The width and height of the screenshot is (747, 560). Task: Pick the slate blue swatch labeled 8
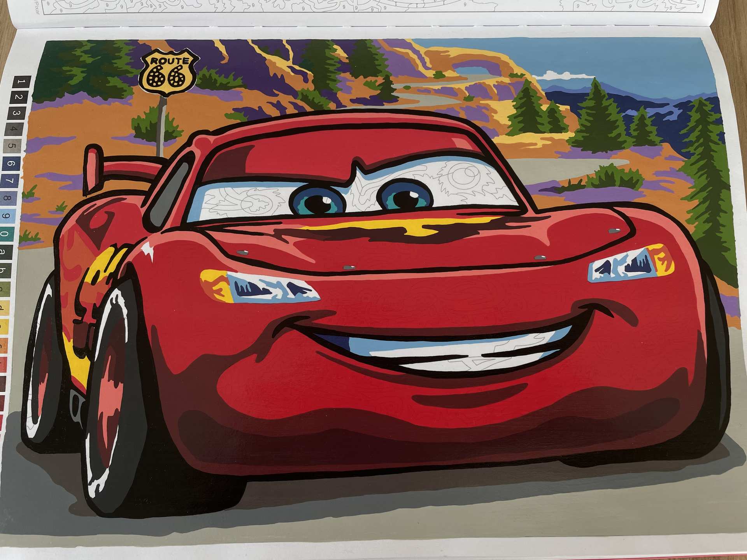8,199
